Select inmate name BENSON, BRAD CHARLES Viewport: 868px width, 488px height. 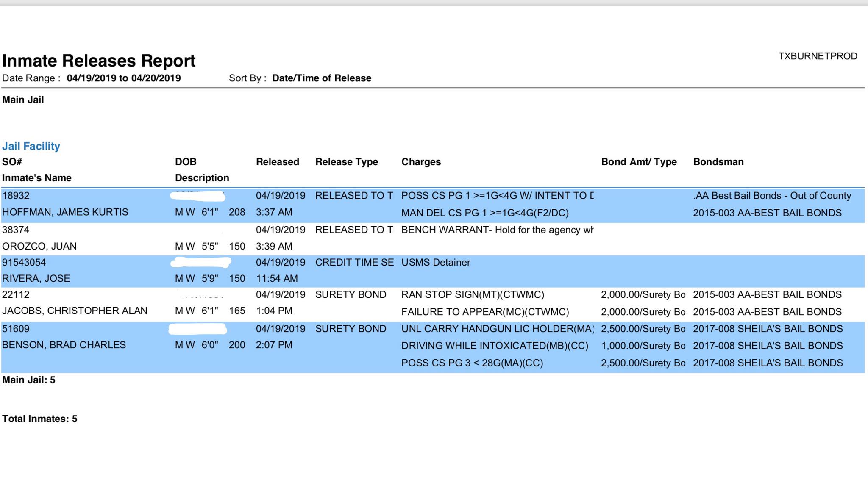(64, 345)
